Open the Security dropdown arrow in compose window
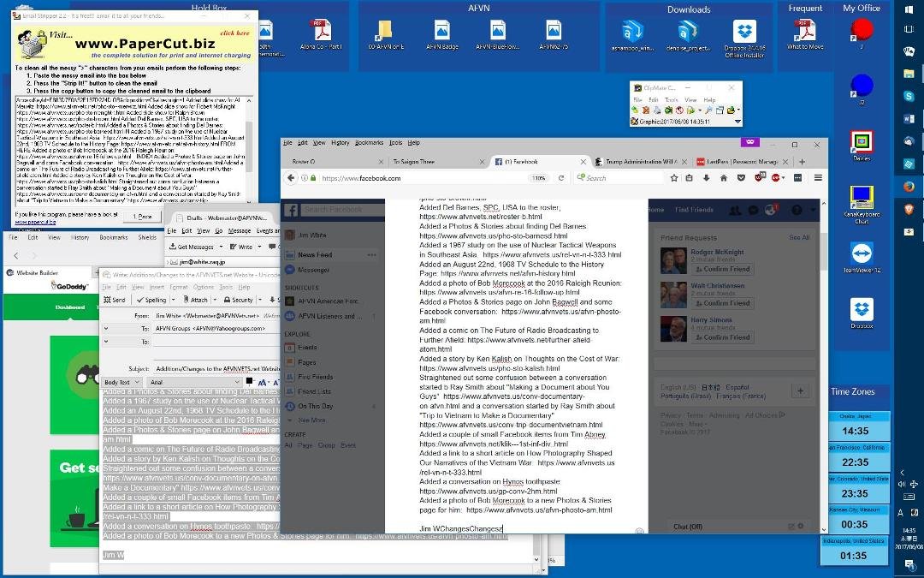This screenshot has width=924, height=578. 259,300
